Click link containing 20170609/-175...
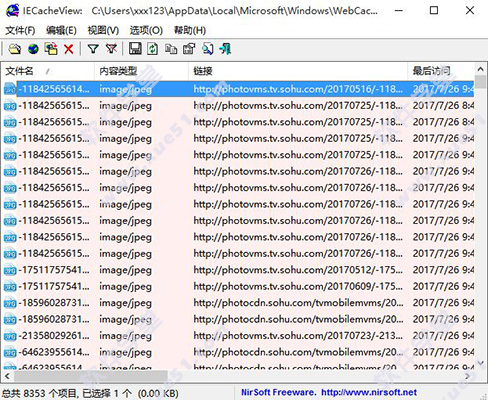 tap(298, 286)
